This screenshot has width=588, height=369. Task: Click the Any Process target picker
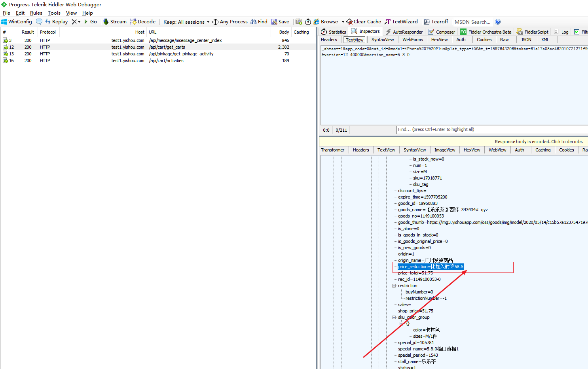click(x=230, y=22)
